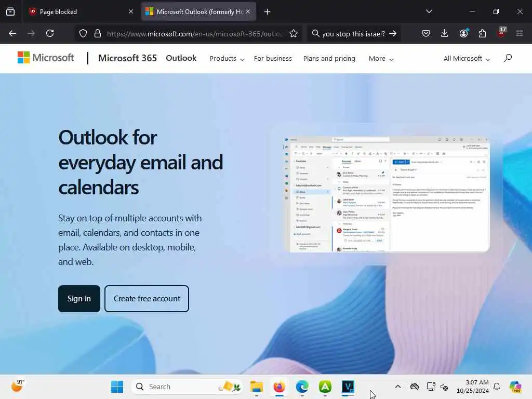This screenshot has height=399, width=532.
Task: Open Plans and pricing menu item
Action: tap(329, 59)
